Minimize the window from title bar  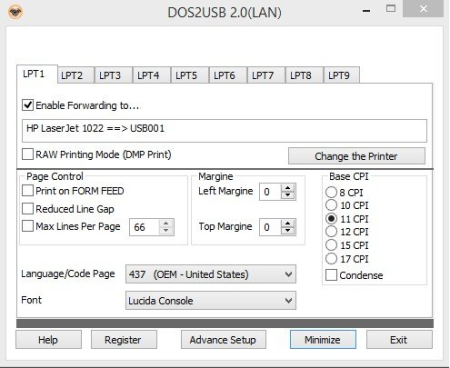367,10
